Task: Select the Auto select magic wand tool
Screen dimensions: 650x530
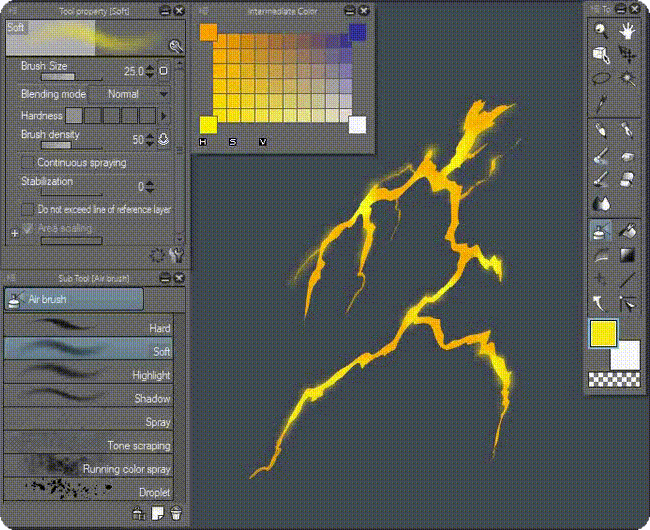Action: (628, 79)
